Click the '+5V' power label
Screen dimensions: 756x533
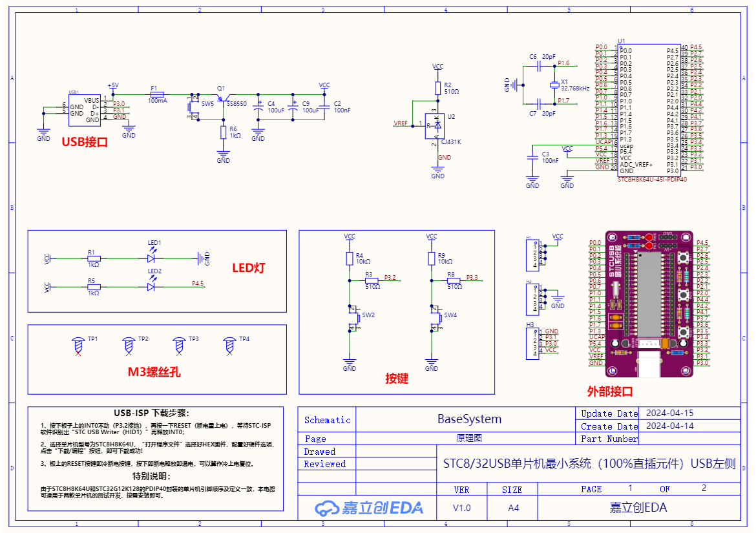[x=113, y=85]
